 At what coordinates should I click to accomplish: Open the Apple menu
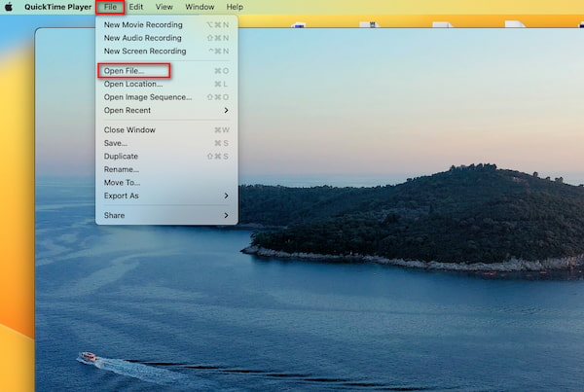click(9, 7)
